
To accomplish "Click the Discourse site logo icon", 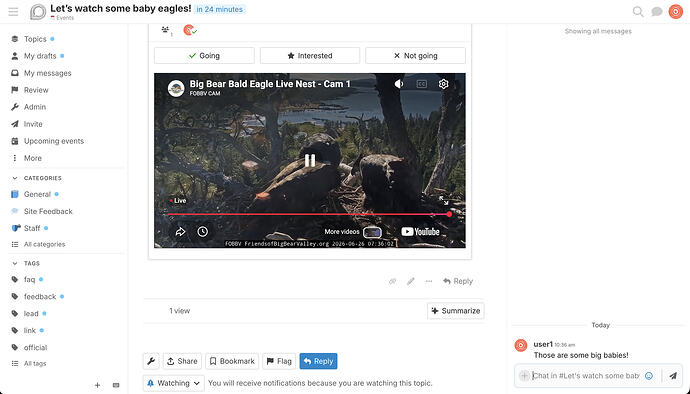I will 38,12.
